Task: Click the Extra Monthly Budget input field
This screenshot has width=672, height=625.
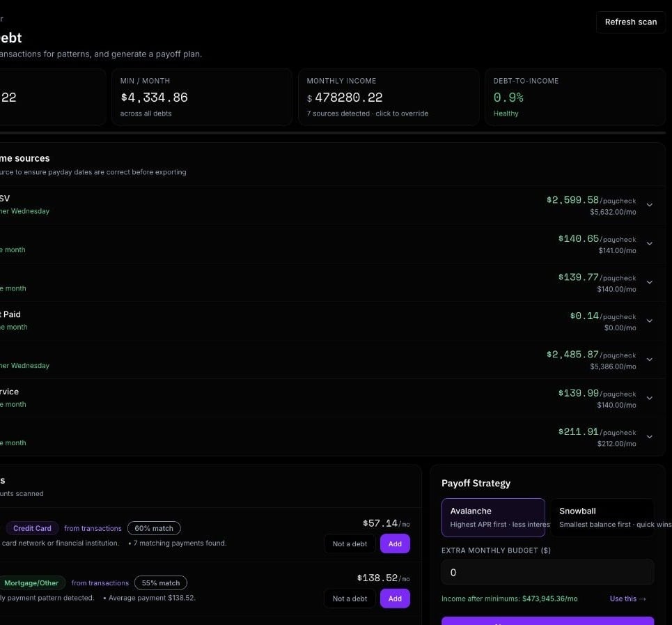Action: coord(548,572)
